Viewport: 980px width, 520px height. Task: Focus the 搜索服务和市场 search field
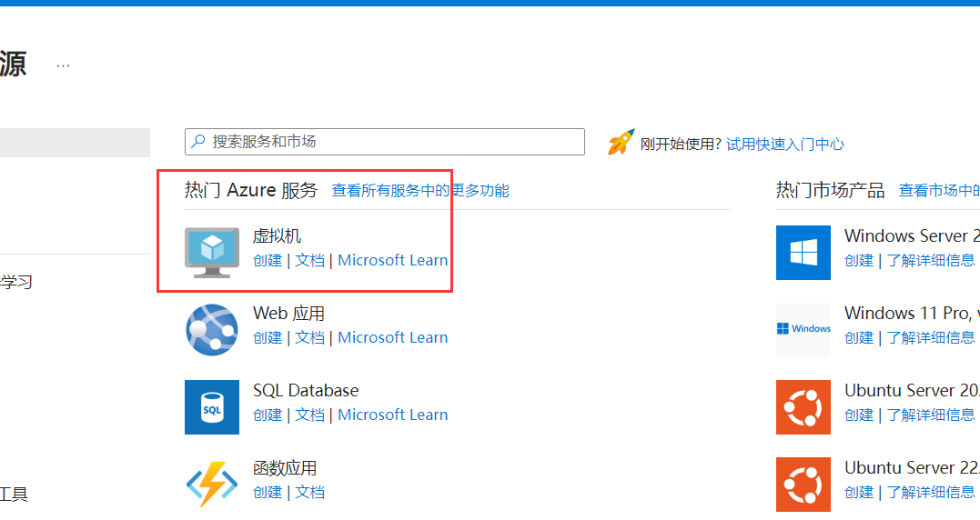click(391, 142)
